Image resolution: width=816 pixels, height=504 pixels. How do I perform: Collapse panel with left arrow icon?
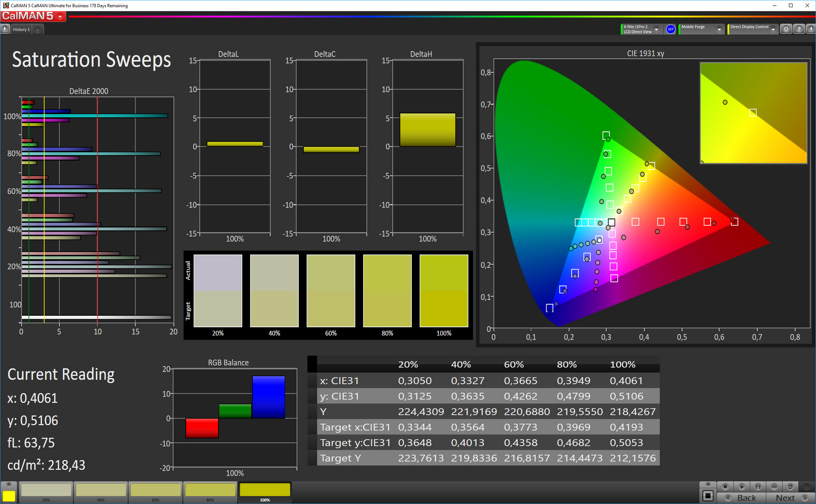[811, 29]
